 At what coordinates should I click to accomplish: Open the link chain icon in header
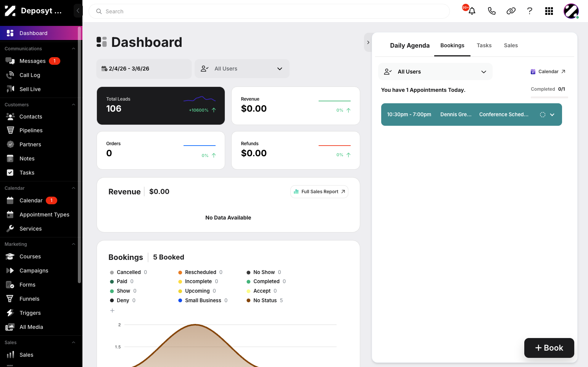point(511,11)
